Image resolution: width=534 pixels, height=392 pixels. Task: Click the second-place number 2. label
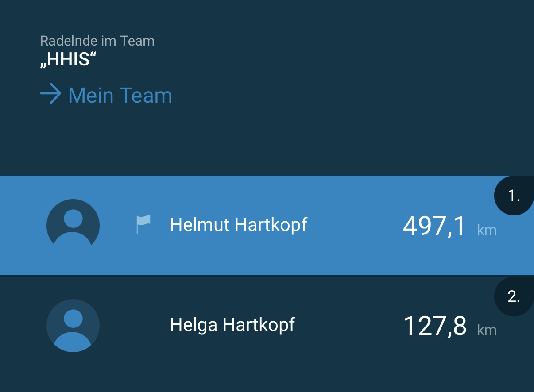click(514, 296)
